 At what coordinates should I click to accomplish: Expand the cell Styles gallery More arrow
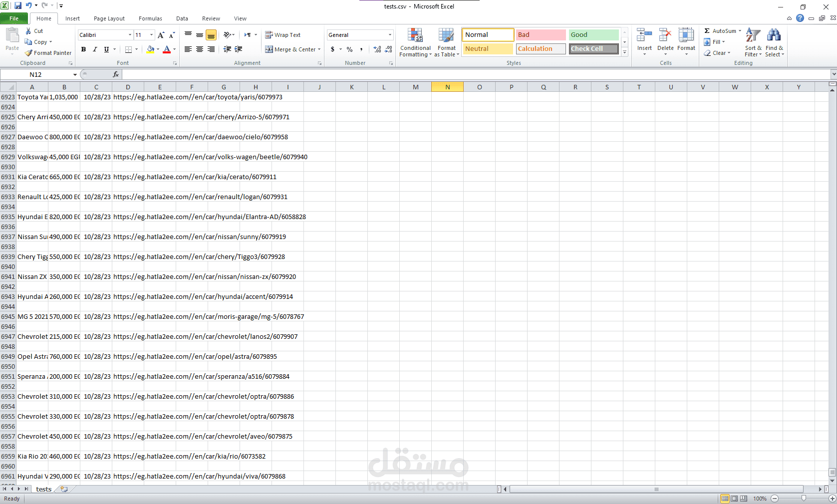624,52
